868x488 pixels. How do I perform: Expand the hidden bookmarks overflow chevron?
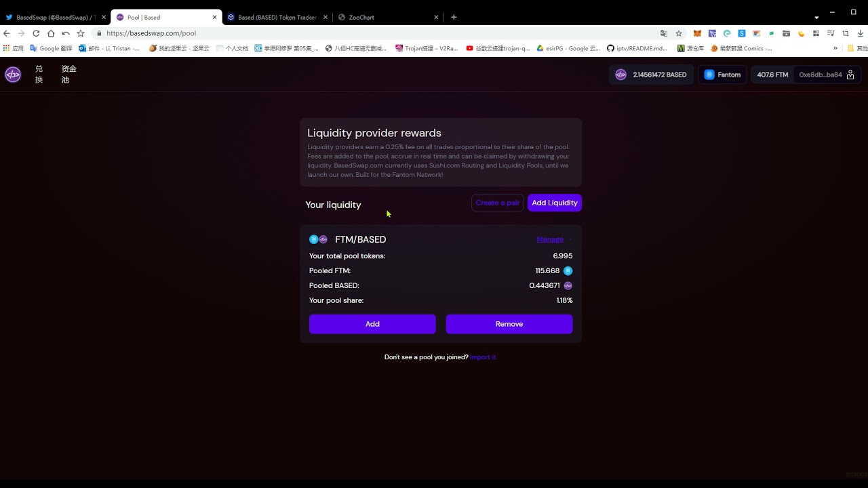835,48
